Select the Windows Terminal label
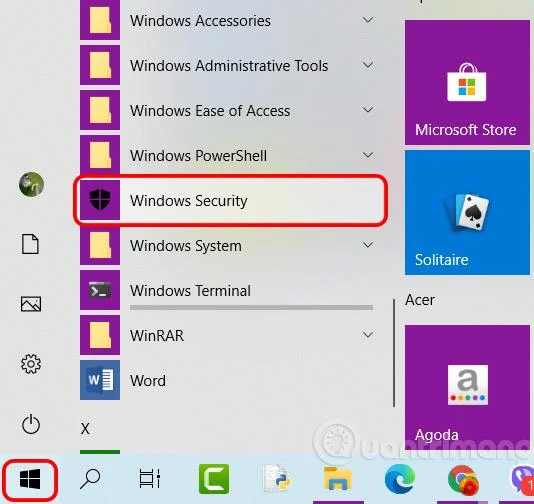The image size is (534, 504). tap(190, 291)
